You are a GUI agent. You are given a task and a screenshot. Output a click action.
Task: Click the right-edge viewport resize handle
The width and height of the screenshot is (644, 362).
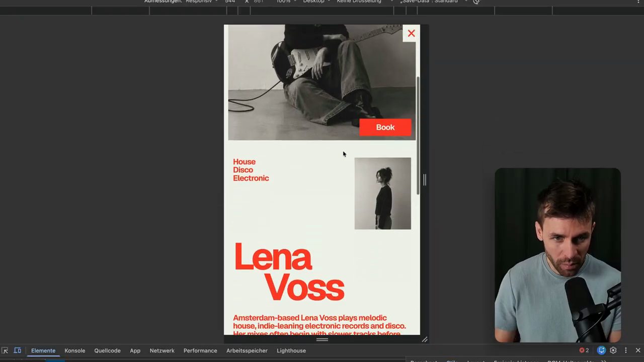click(x=424, y=179)
